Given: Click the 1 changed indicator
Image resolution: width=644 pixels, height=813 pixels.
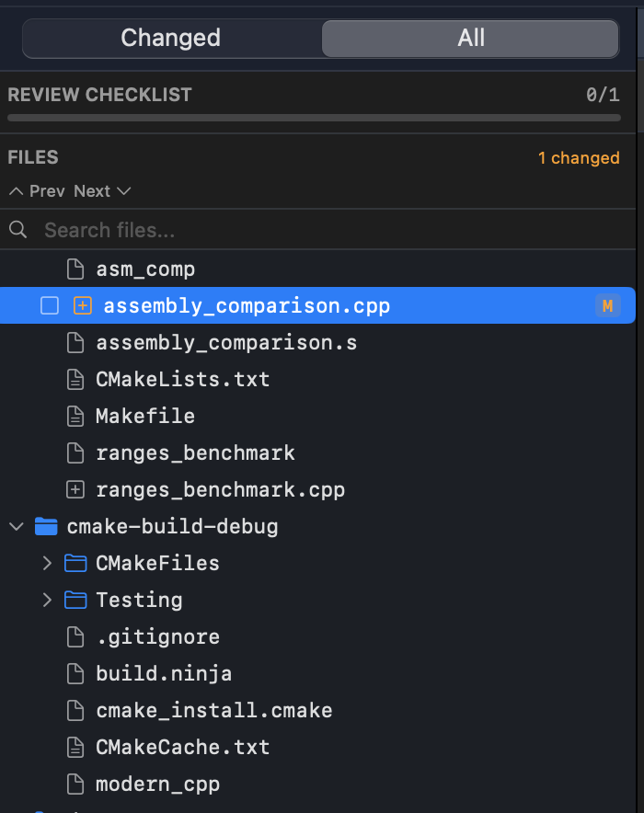Looking at the screenshot, I should pyautogui.click(x=579, y=157).
